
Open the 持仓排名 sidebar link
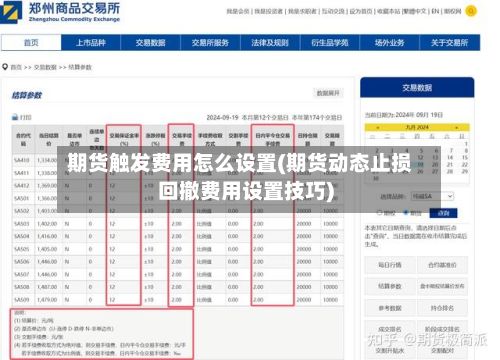(x=442, y=308)
